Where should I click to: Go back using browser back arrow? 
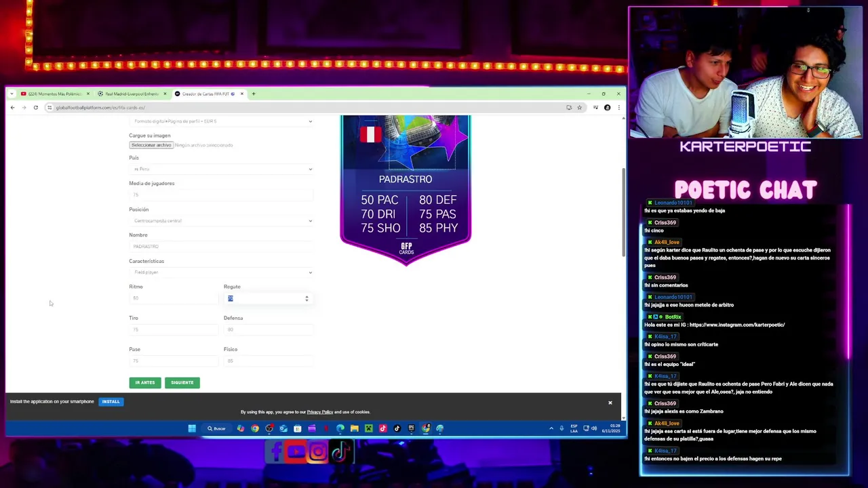click(12, 107)
